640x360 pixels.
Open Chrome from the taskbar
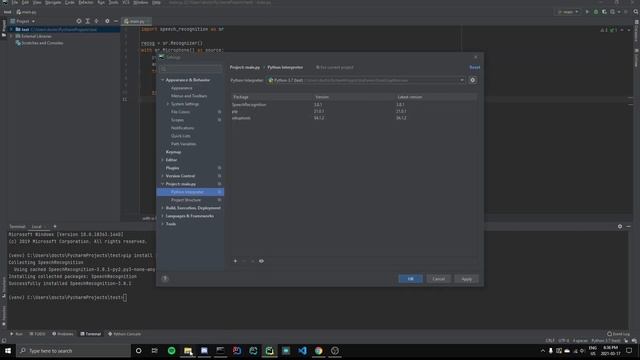point(318,351)
